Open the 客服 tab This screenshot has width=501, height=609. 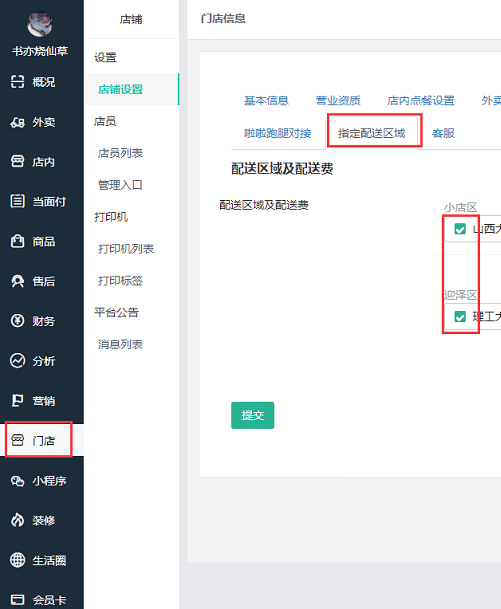pyautogui.click(x=443, y=133)
